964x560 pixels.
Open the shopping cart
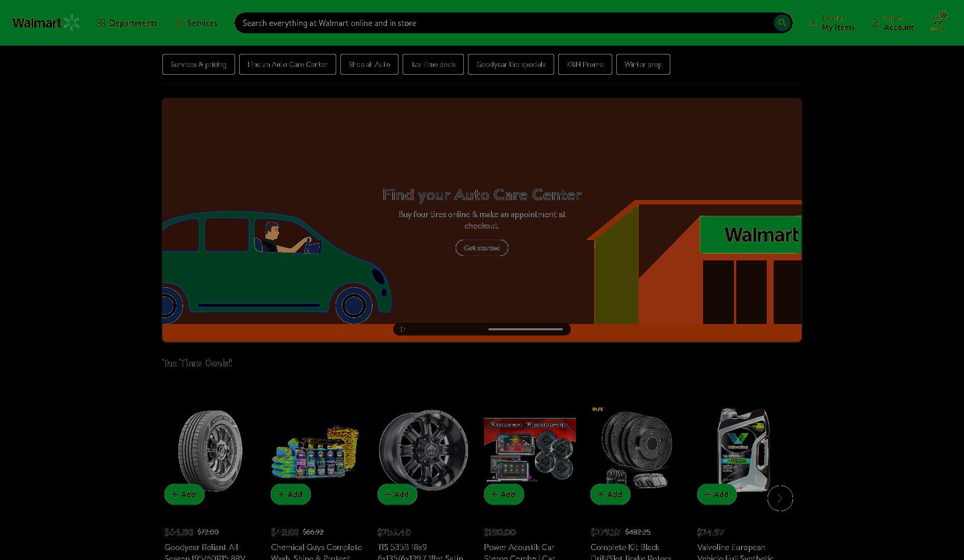click(938, 23)
